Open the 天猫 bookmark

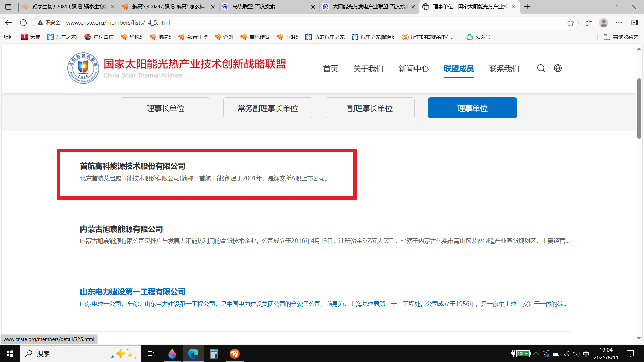point(31,37)
